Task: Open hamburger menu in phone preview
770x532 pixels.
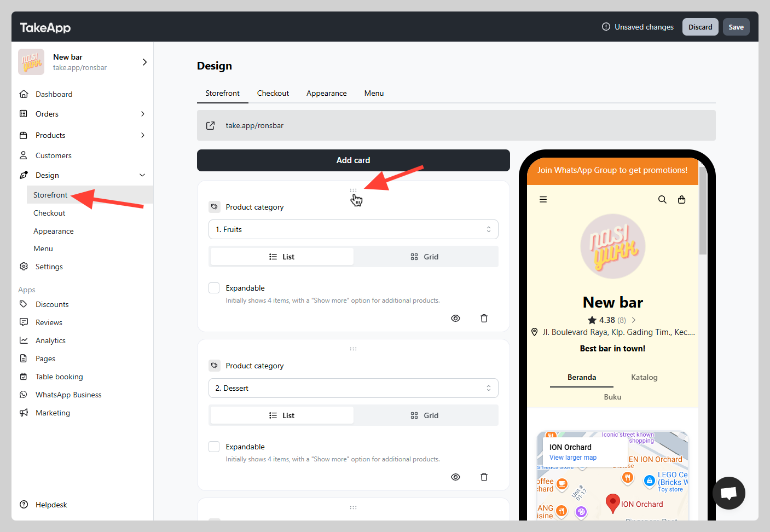Action: pyautogui.click(x=543, y=200)
